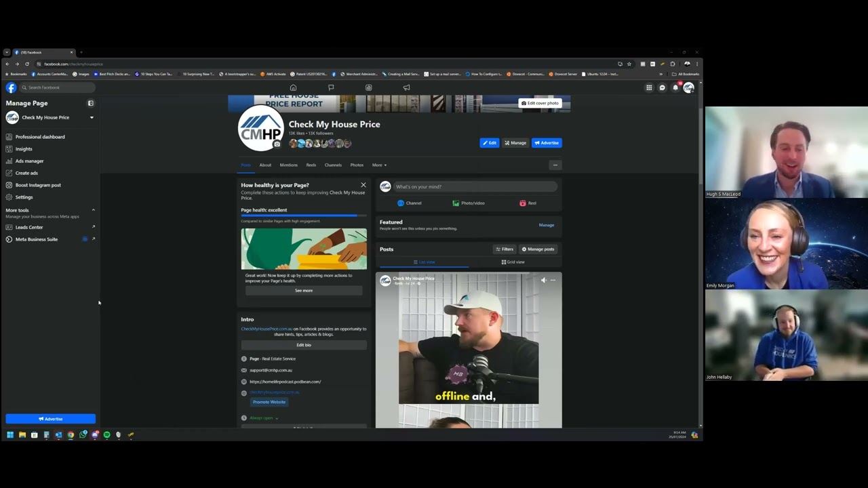Screen dimensions: 868x488
Task: Mute the video post speaker icon
Action: coord(543,279)
